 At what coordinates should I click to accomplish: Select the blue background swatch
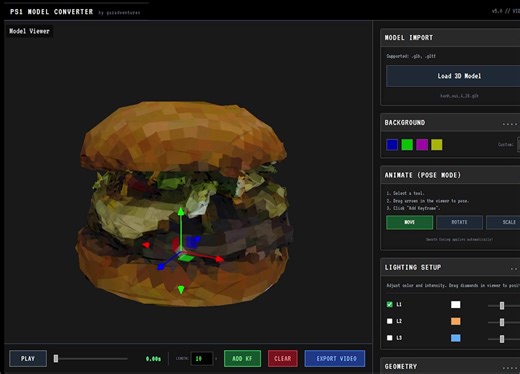[x=392, y=145]
